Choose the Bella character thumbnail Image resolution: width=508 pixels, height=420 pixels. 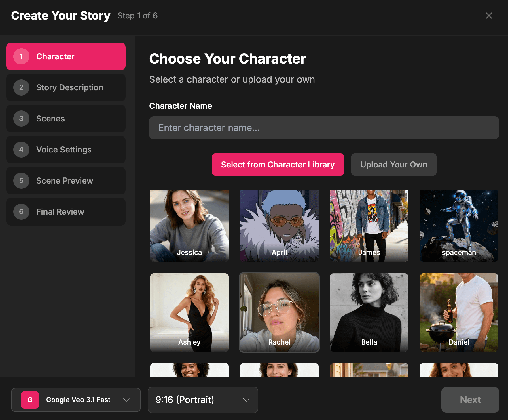[x=369, y=312]
